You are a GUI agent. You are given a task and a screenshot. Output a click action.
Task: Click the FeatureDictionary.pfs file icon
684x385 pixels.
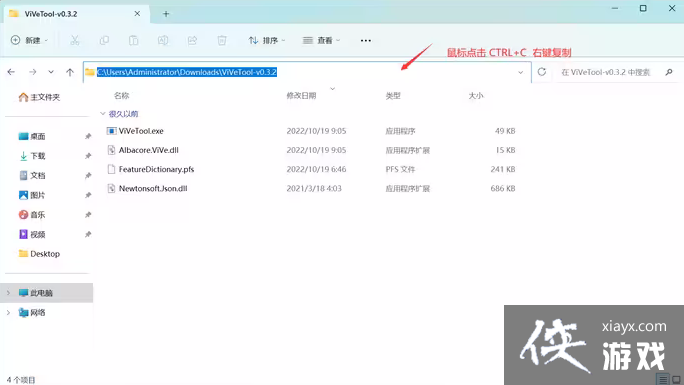[x=111, y=169]
